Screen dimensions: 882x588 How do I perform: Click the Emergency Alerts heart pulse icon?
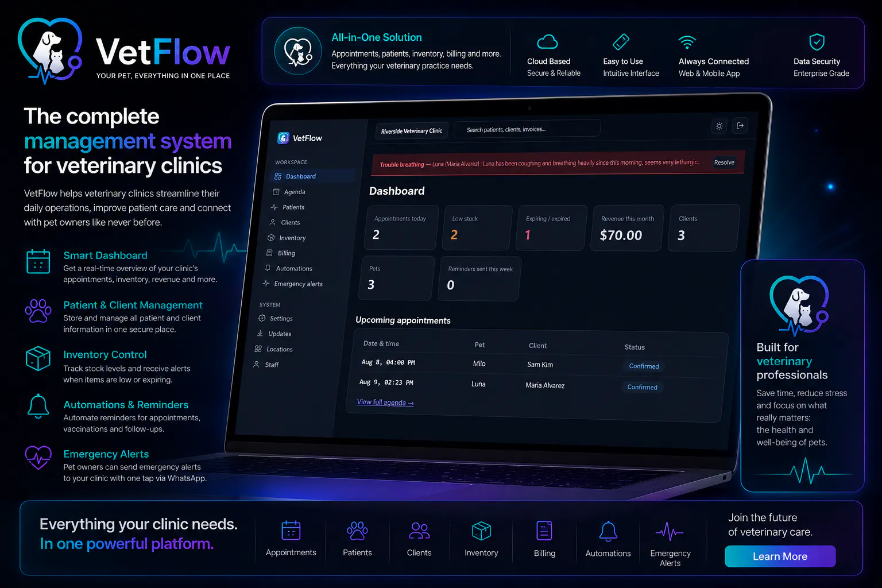pyautogui.click(x=38, y=457)
